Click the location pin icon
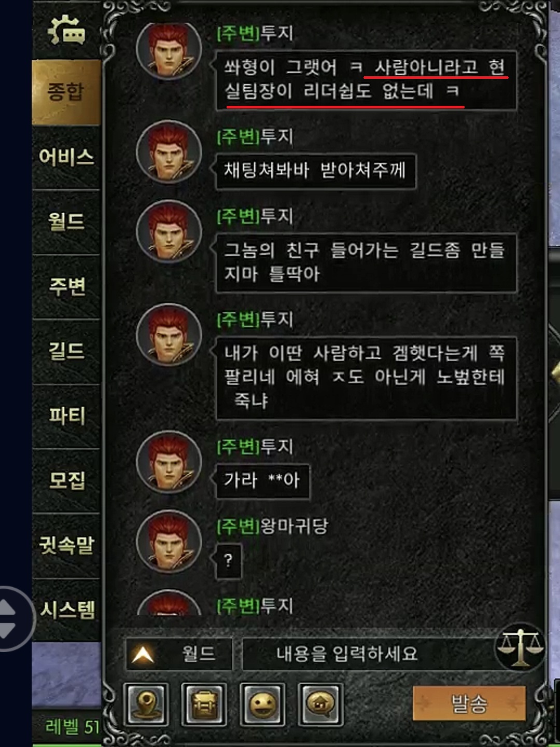 (x=146, y=704)
